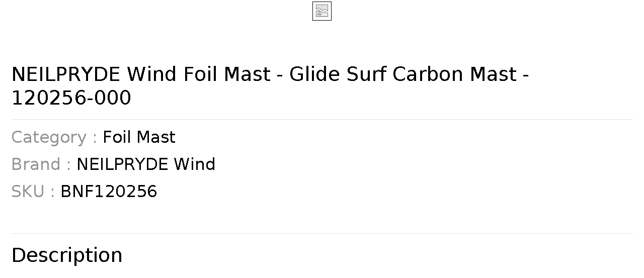Open the NEILPRYDE Wind brand link

[146, 164]
